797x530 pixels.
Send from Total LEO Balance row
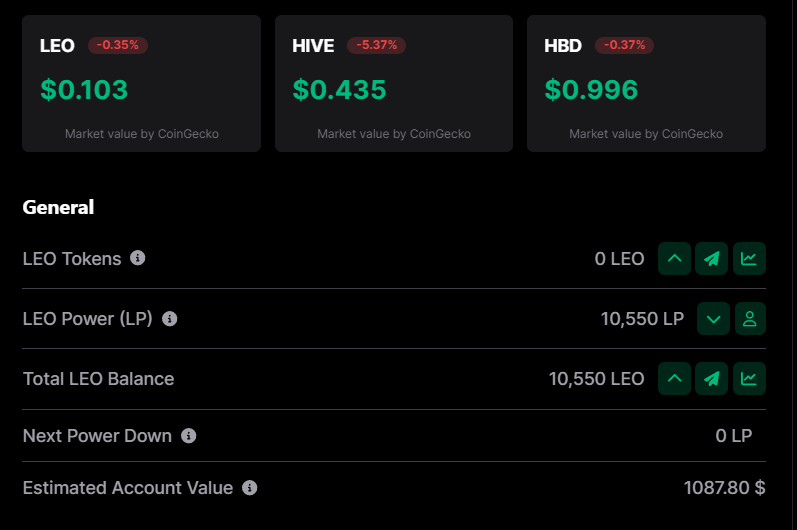[712, 379]
